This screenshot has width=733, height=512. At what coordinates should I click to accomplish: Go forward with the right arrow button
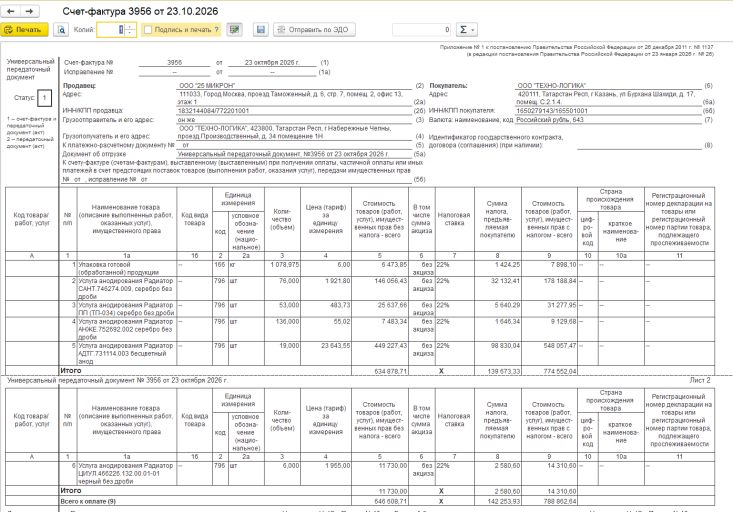point(29,11)
